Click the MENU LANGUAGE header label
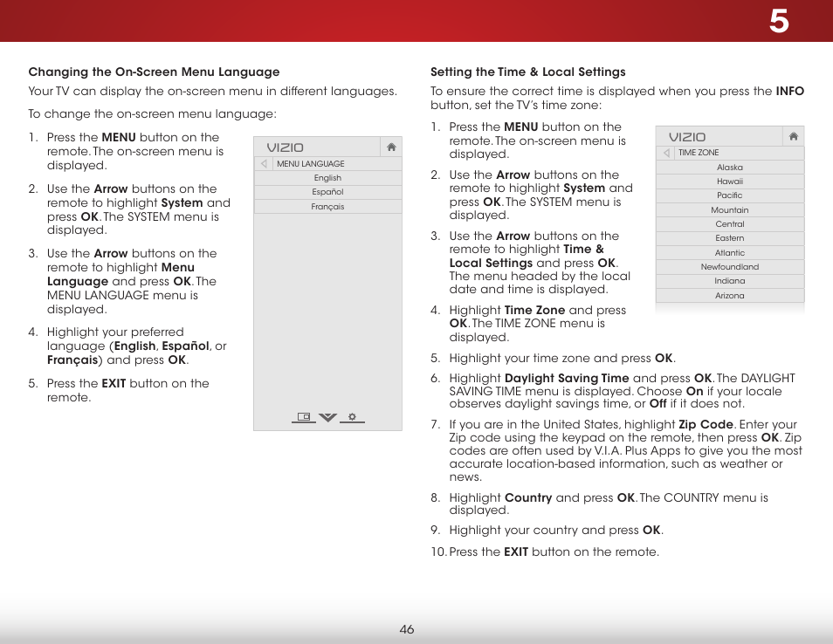The height and width of the screenshot is (644, 833). point(311,163)
